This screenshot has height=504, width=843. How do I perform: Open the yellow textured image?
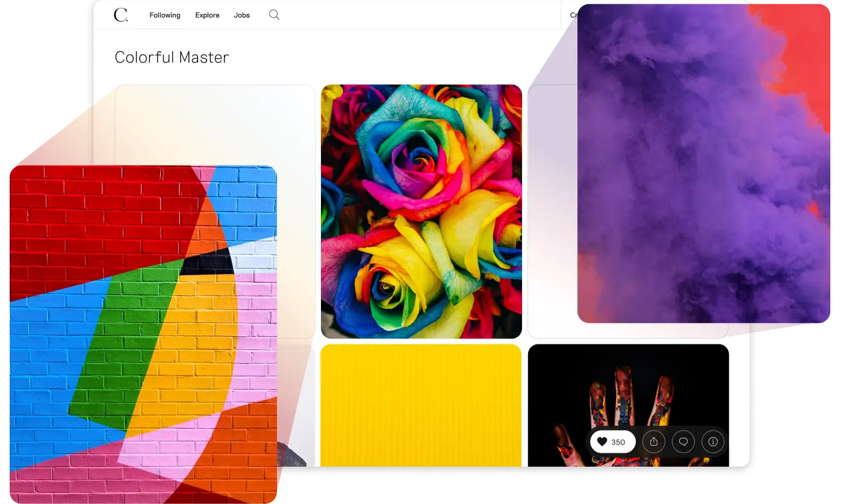[x=421, y=403]
